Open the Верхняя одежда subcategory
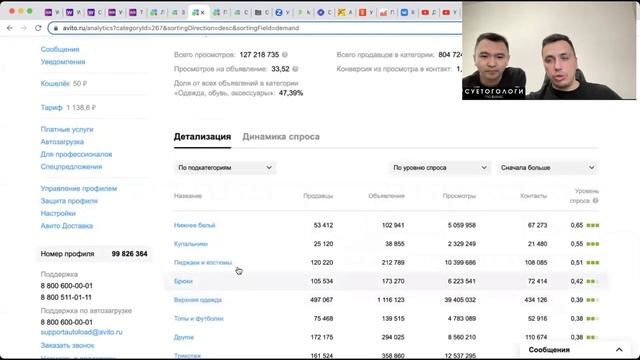640x360 pixels. click(198, 300)
